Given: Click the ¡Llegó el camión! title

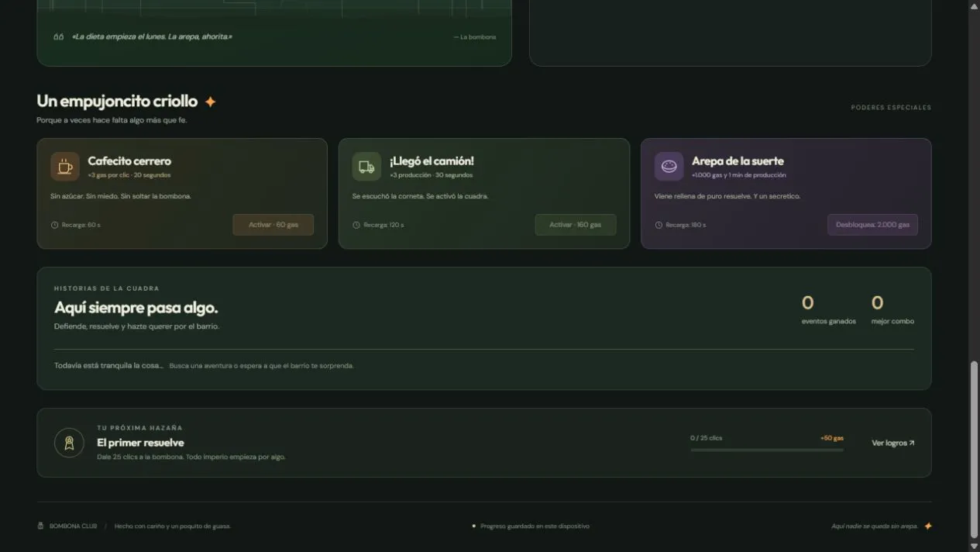Looking at the screenshot, I should [432, 160].
